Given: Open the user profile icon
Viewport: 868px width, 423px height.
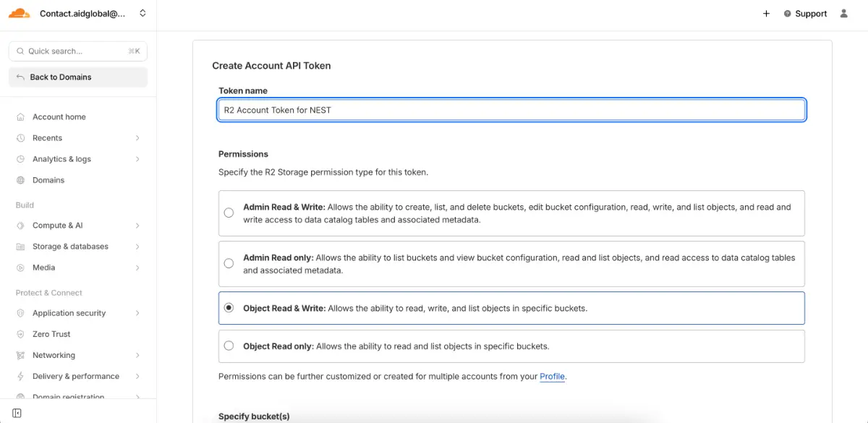Looking at the screenshot, I should [x=843, y=14].
